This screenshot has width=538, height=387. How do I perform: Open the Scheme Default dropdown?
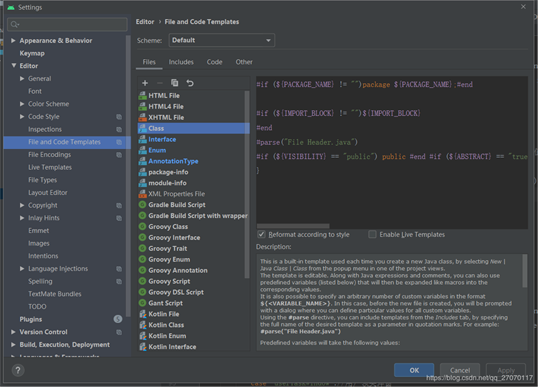pos(222,40)
